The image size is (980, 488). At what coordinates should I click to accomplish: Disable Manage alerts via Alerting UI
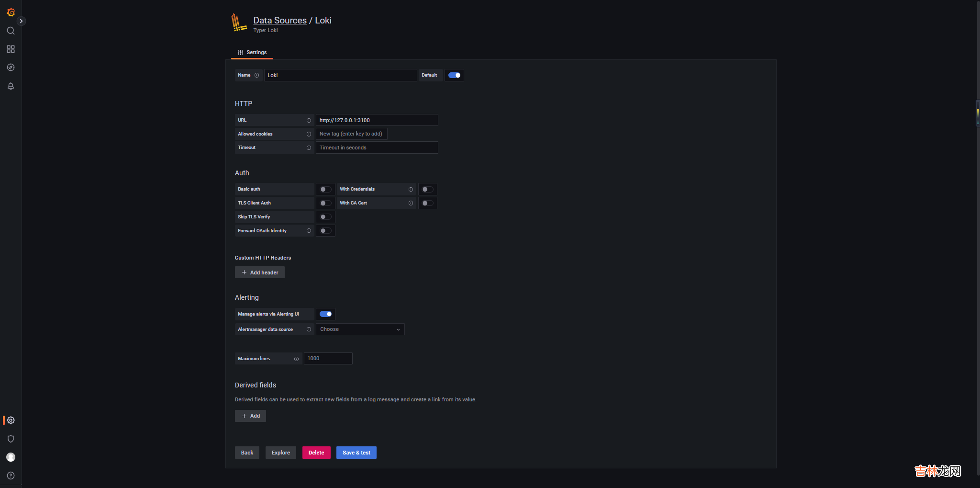pos(325,314)
